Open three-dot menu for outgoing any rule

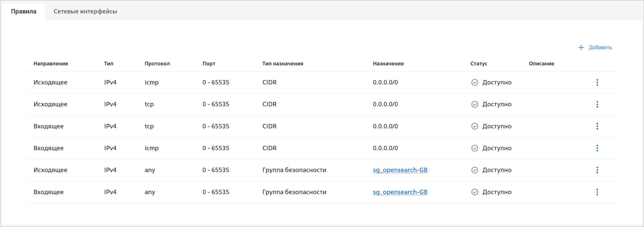[597, 170]
